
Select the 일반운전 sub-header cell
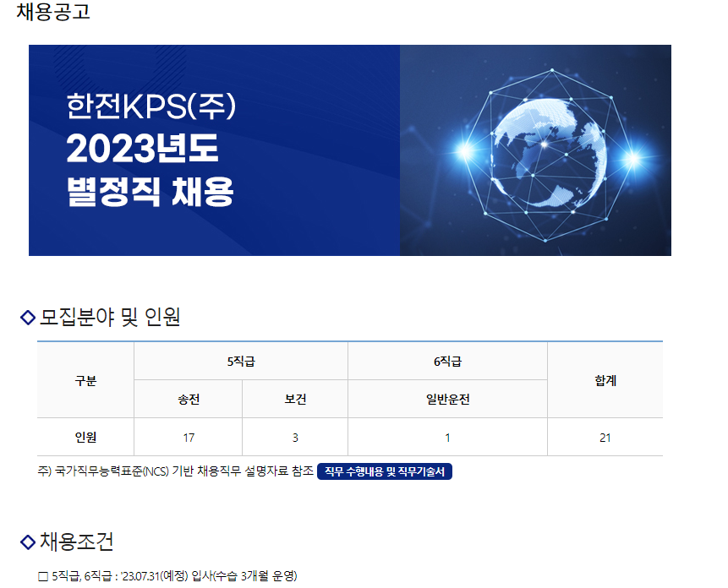(x=447, y=400)
